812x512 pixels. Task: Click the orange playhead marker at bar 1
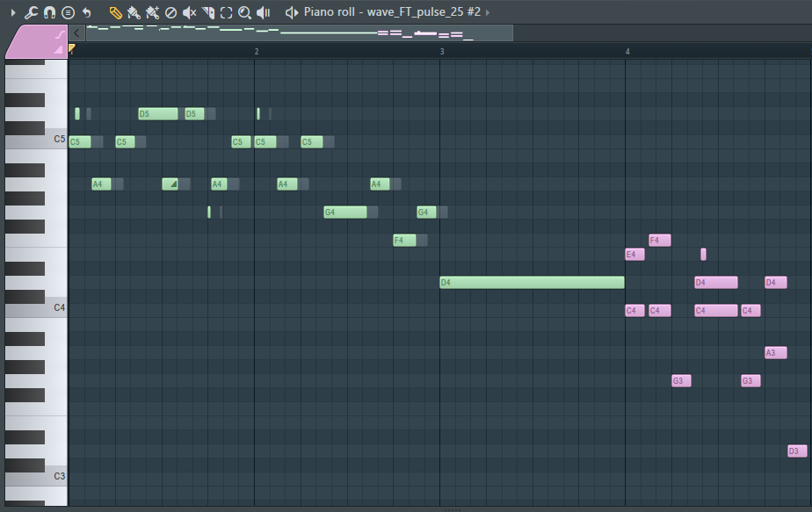[x=72, y=48]
